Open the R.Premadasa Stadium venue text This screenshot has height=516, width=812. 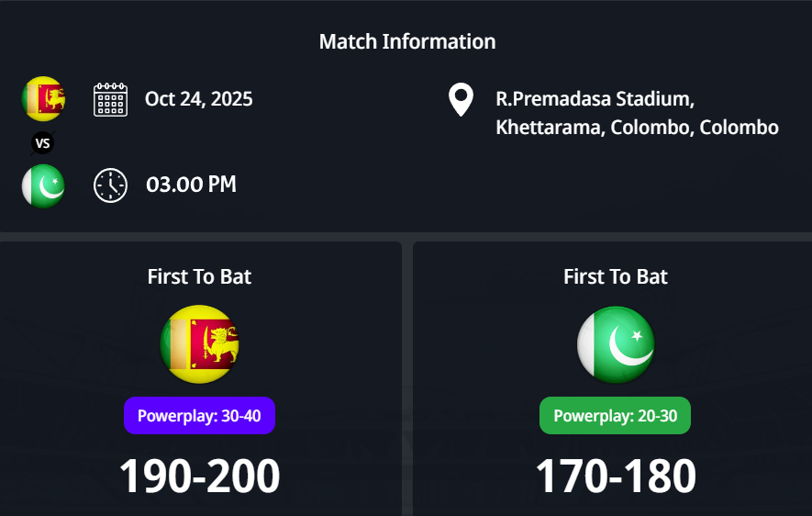pos(595,98)
